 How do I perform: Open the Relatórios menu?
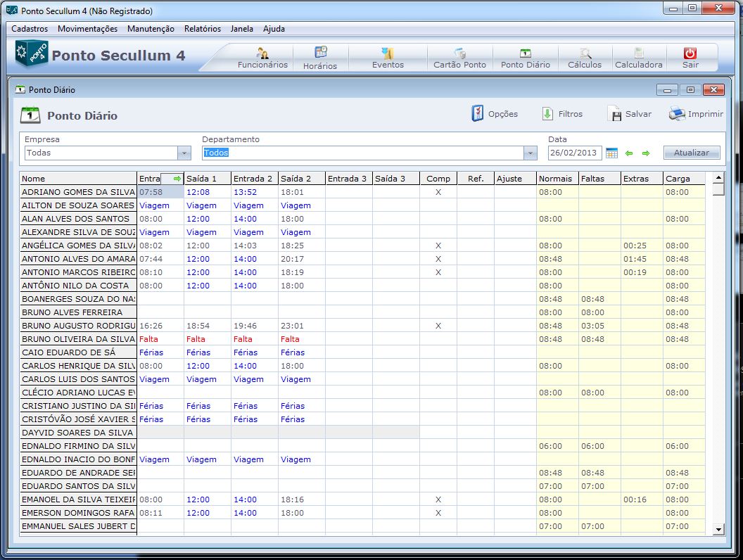coord(203,29)
